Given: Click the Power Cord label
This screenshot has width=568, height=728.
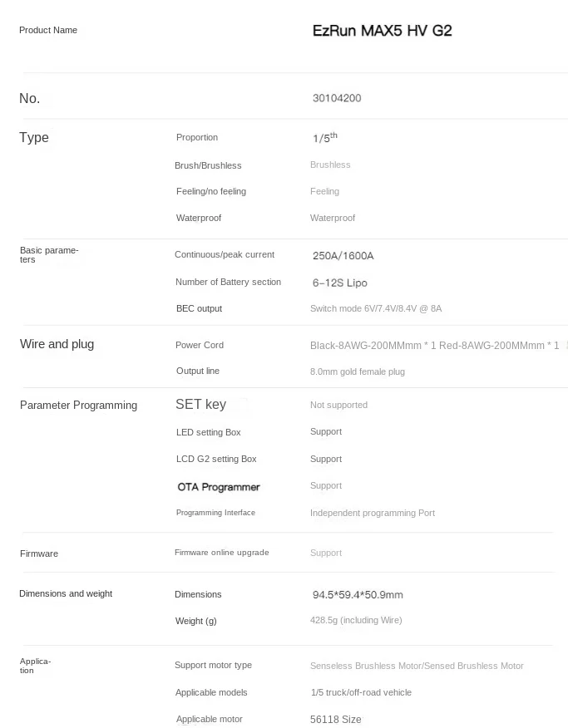Looking at the screenshot, I should [x=200, y=345].
